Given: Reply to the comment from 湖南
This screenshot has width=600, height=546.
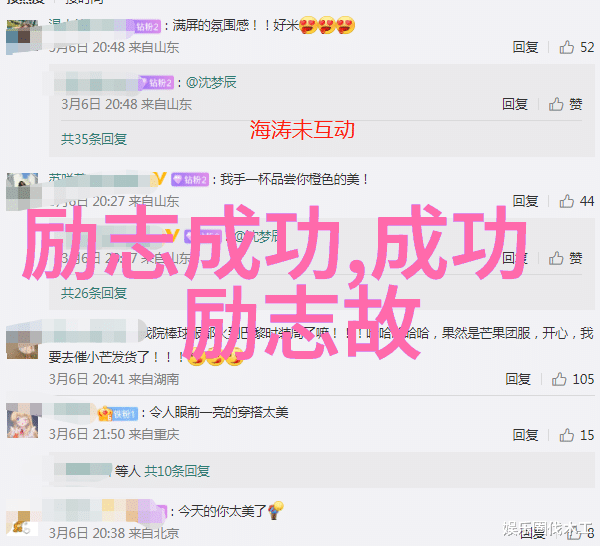Looking at the screenshot, I should coord(518,379).
